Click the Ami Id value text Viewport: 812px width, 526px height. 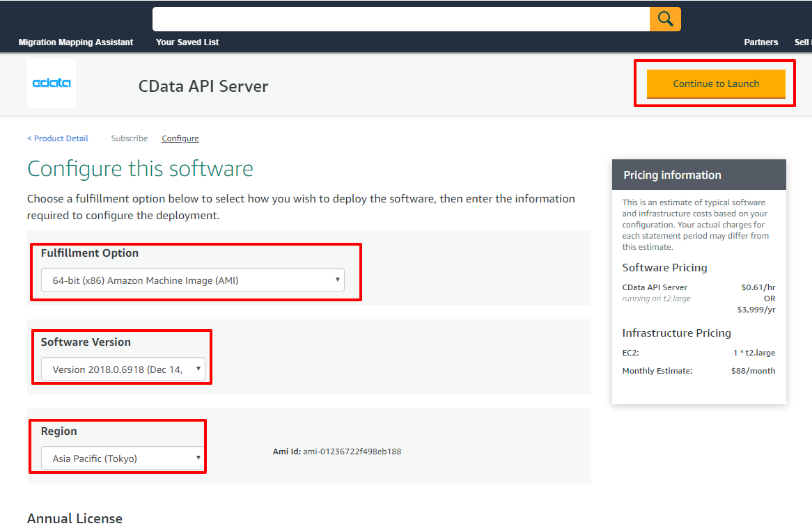tap(352, 452)
